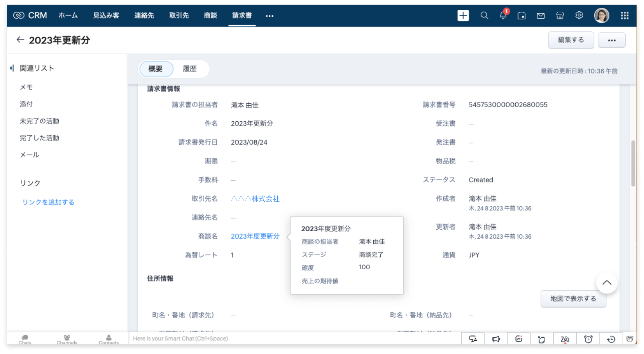Image resolution: width=644 pixels, height=354 pixels.
Task: Collapse the 関連リスト sidebar panel
Action: (12, 68)
